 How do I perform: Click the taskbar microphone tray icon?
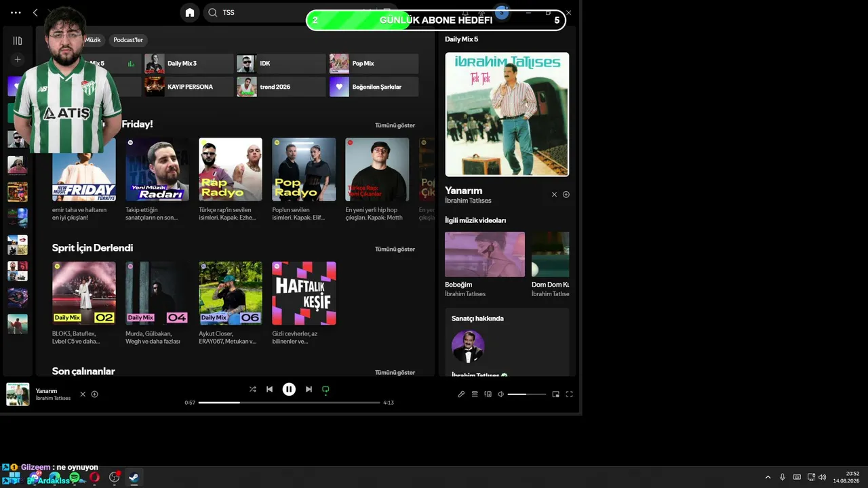(x=783, y=477)
